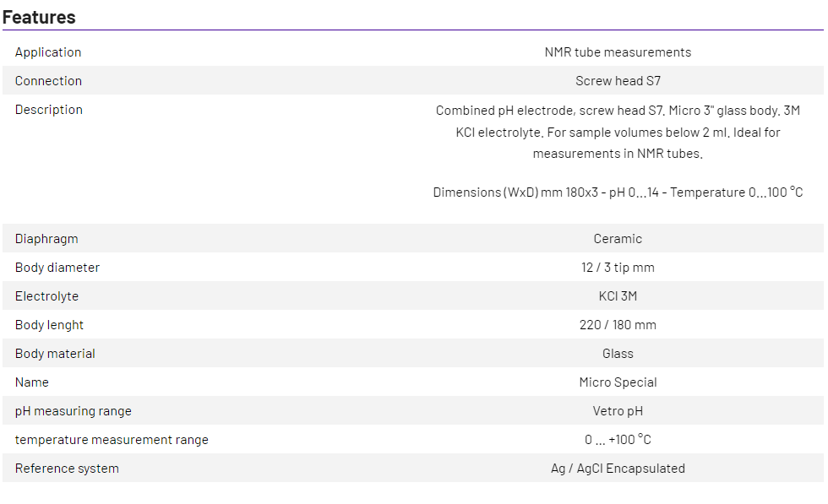Select the Application row label
This screenshot has width=828, height=504.
point(48,52)
